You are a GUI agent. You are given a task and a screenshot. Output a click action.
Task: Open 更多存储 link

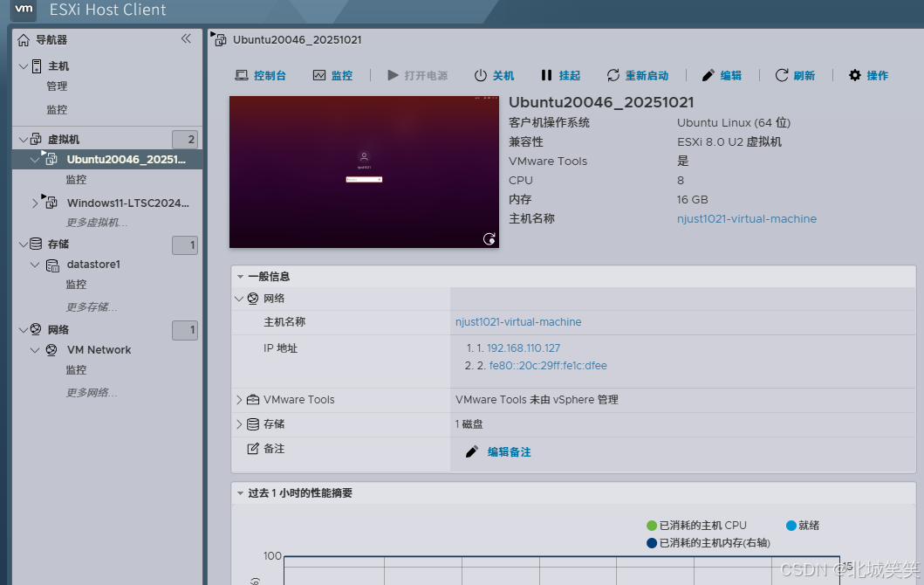point(92,306)
